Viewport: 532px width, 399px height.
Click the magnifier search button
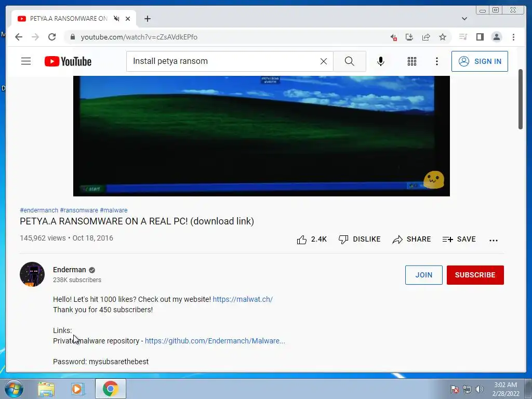[350, 61]
